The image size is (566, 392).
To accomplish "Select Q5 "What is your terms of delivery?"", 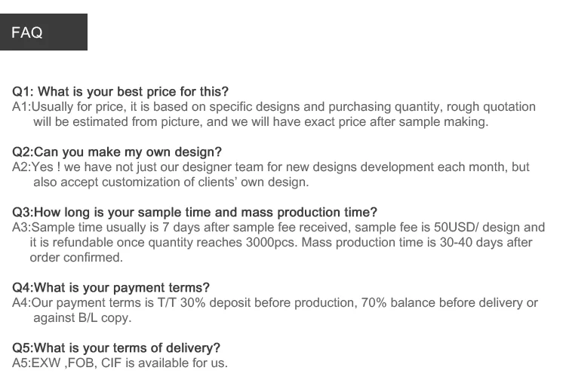I will (116, 348).
